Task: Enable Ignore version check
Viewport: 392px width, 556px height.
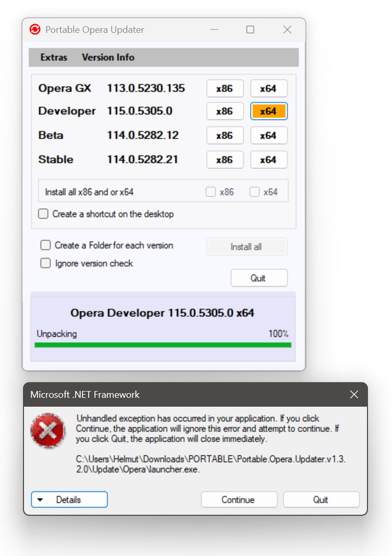Action: click(45, 263)
